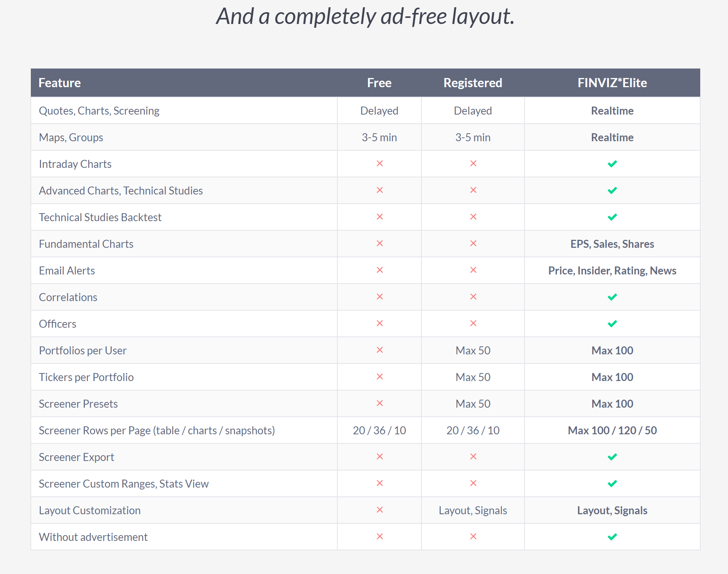This screenshot has width=728, height=574.
Task: Click the Feature column header
Action: [60, 83]
